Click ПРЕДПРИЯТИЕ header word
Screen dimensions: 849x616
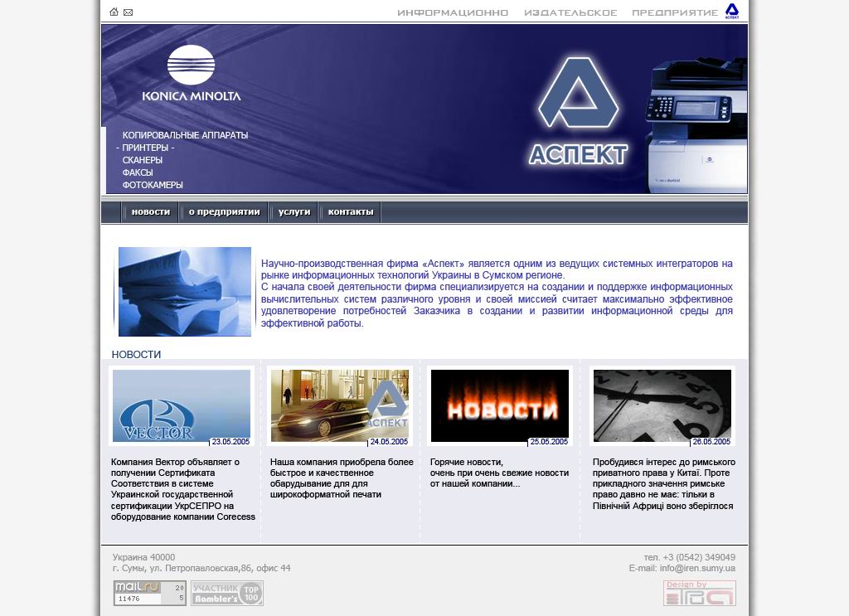point(675,12)
